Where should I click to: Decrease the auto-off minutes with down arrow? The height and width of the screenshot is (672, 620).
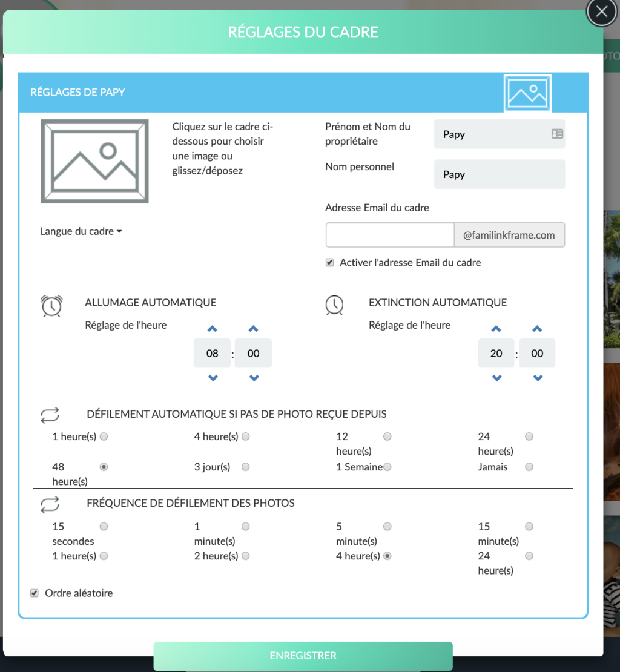click(538, 378)
